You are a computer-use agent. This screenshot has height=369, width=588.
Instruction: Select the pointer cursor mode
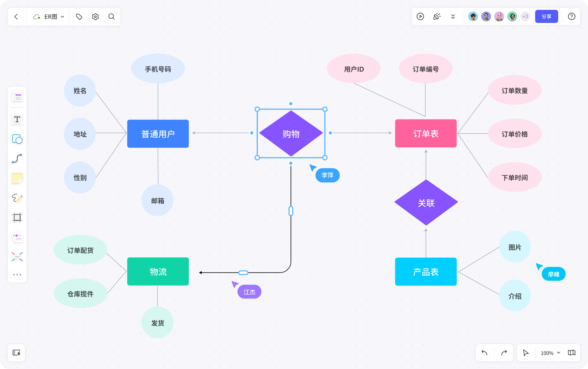526,353
